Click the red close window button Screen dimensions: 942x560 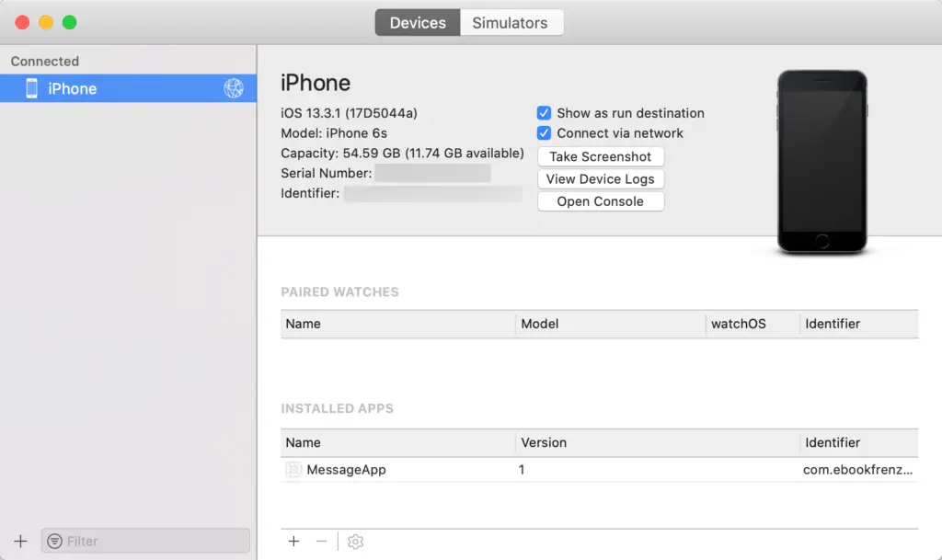(22, 22)
